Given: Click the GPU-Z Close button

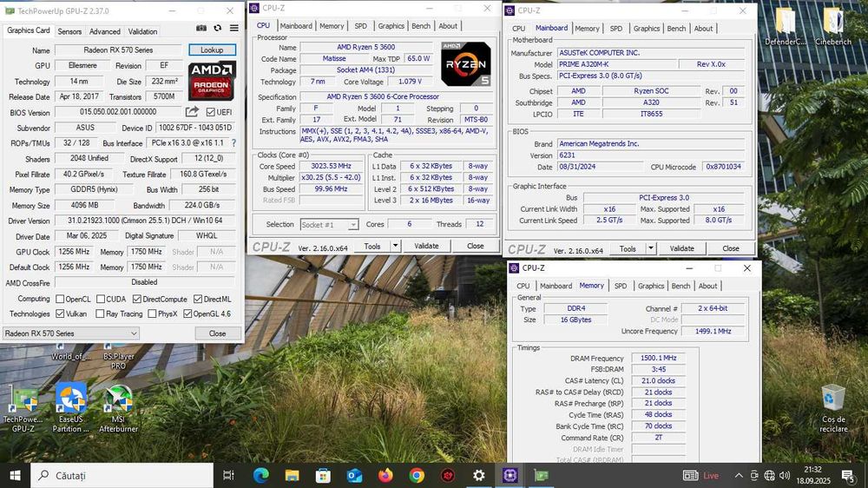Looking at the screenshot, I should coord(218,333).
